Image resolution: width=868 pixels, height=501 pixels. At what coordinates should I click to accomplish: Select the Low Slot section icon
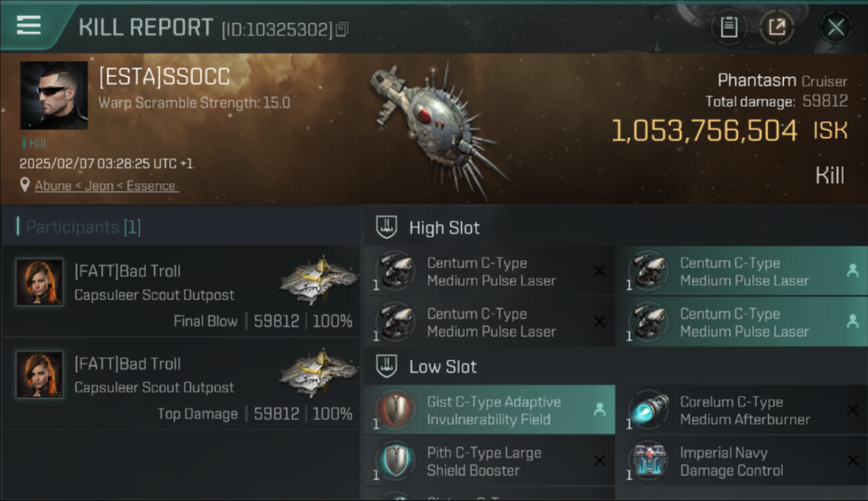click(386, 366)
